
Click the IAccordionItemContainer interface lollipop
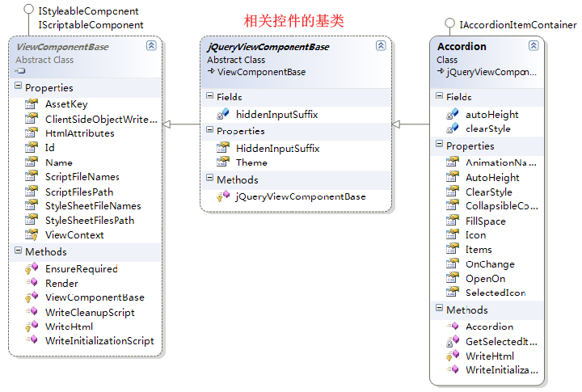click(x=449, y=23)
